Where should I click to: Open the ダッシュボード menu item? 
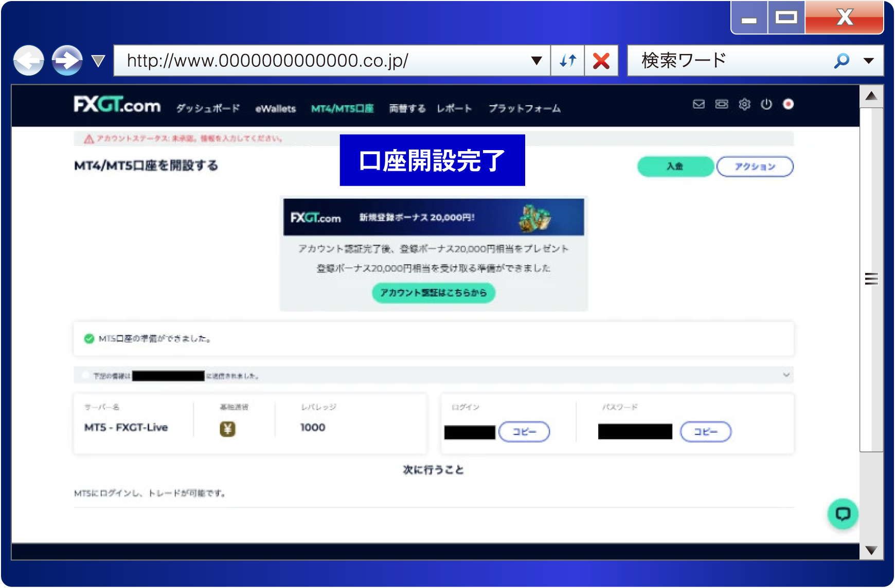pyautogui.click(x=208, y=108)
